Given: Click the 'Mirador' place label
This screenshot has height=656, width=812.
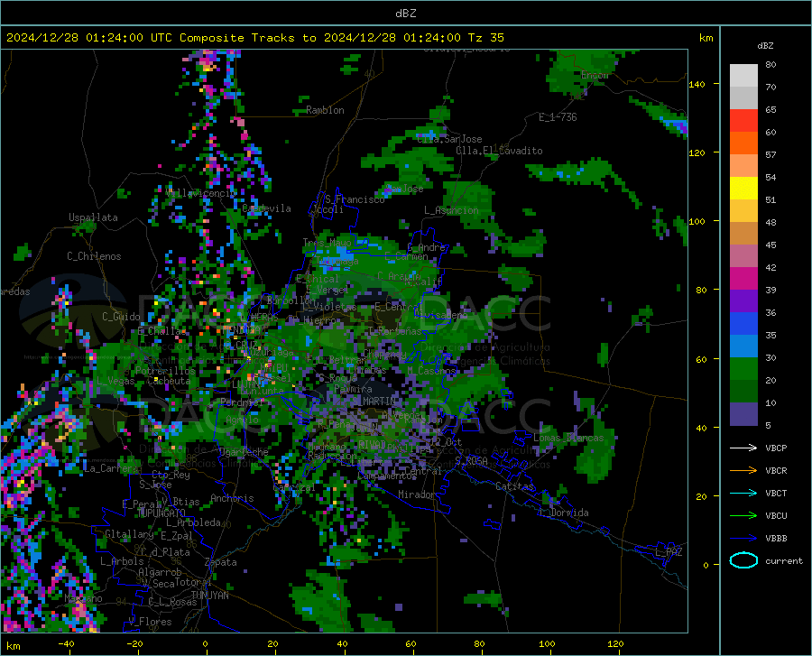Looking at the screenshot, I should 416,494.
